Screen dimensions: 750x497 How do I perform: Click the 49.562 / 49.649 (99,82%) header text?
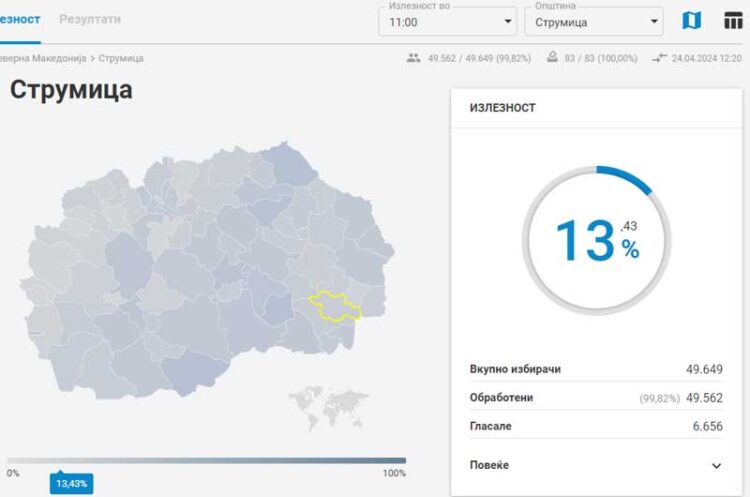tap(479, 58)
